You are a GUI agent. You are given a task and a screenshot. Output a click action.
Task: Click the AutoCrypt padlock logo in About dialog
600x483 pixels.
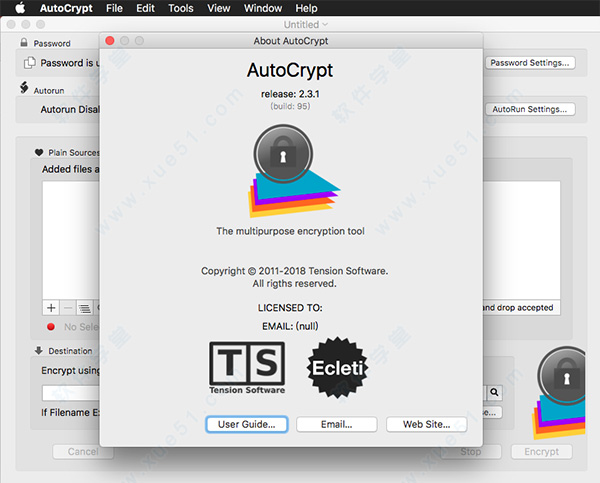click(294, 171)
